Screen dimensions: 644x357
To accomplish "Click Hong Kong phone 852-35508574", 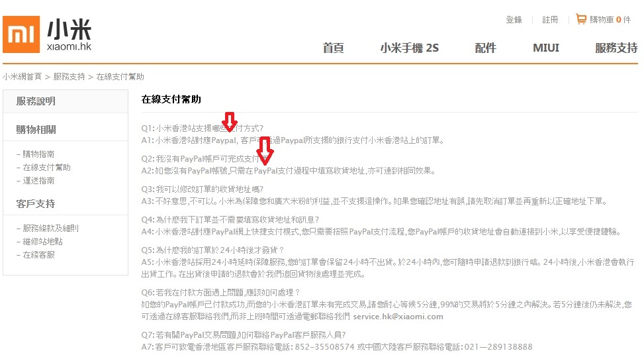I will point(324,347).
